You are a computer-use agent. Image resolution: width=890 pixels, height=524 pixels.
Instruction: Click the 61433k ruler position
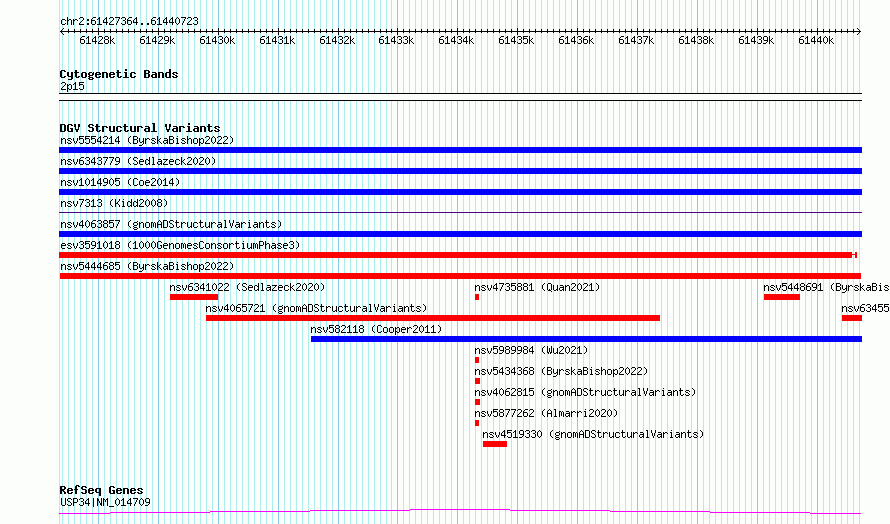(396, 40)
